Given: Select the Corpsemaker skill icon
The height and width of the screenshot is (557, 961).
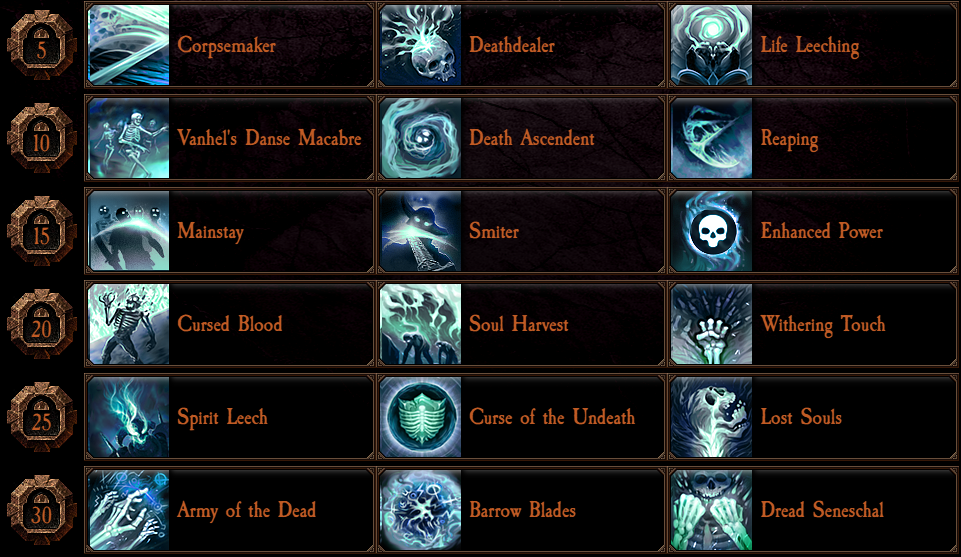Looking at the screenshot, I should pyautogui.click(x=129, y=45).
